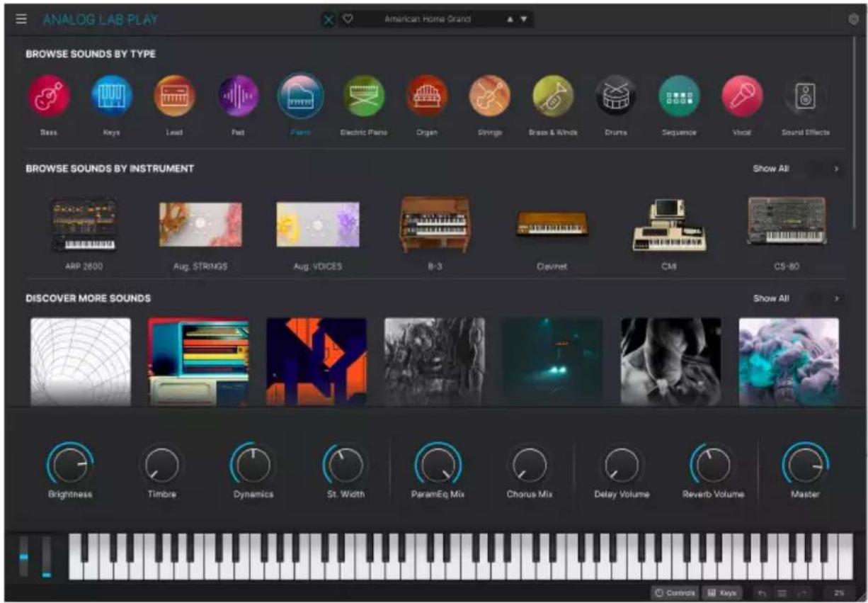Image resolution: width=868 pixels, height=603 pixels.
Task: Browse Keys sounds type icon
Action: [x=112, y=96]
